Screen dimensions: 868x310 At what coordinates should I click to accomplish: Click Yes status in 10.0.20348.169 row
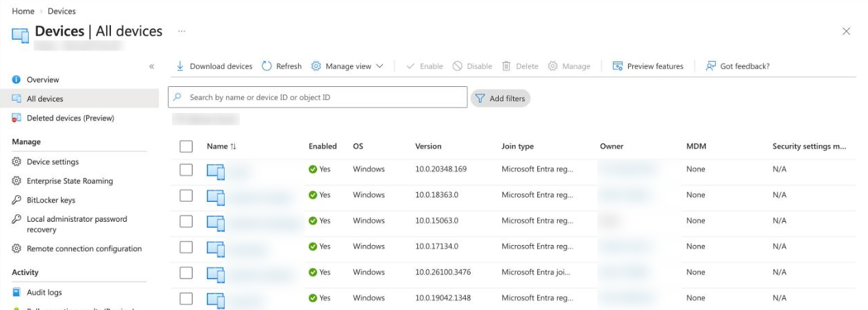[320, 169]
